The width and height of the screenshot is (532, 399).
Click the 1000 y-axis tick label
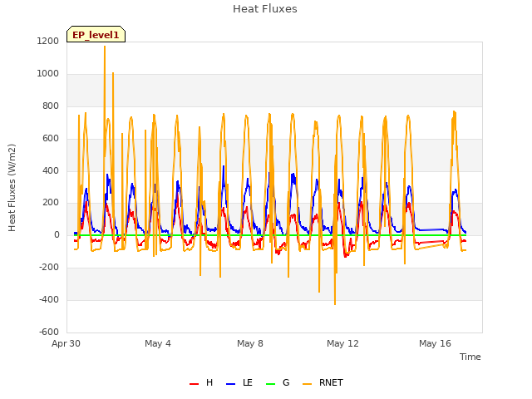point(48,74)
